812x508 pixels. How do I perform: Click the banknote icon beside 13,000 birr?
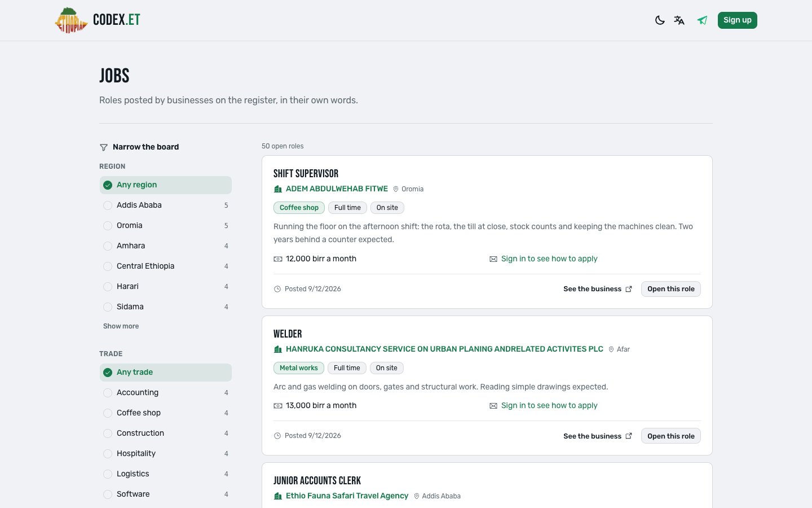[x=278, y=406]
